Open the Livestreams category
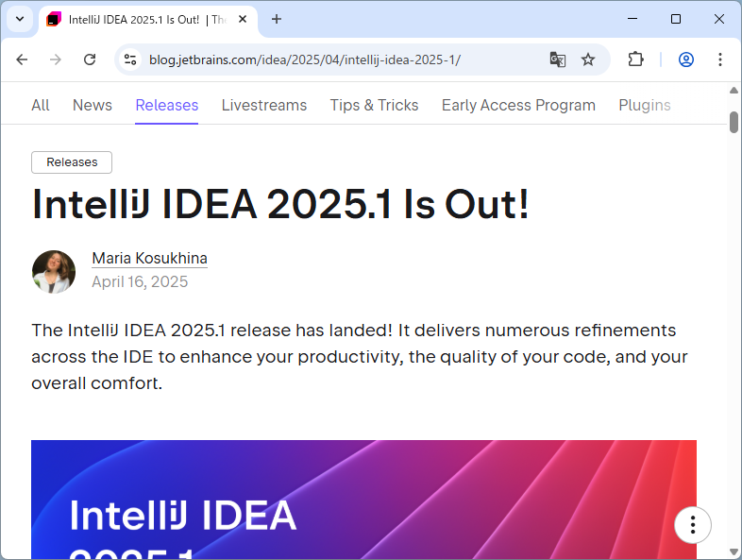The height and width of the screenshot is (560, 742). pyautogui.click(x=264, y=105)
